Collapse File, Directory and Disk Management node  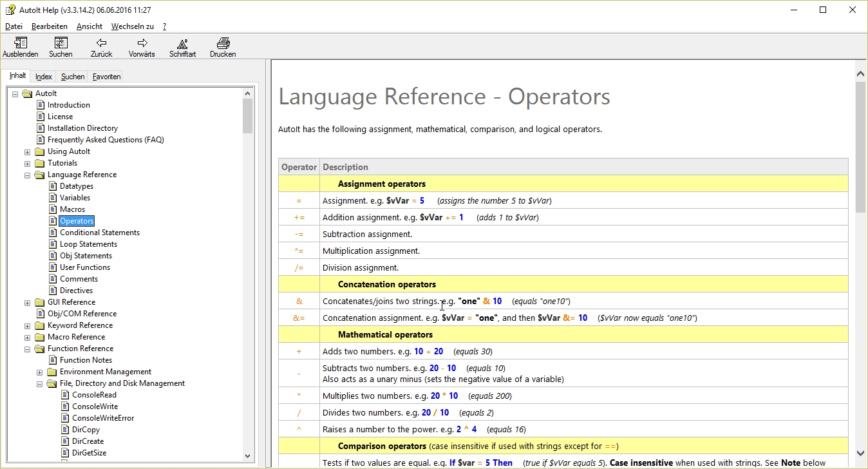39,384
